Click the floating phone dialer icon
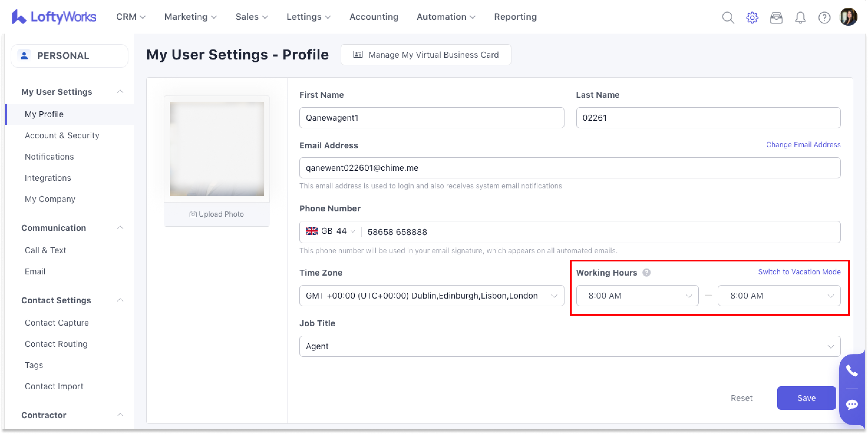 click(852, 371)
